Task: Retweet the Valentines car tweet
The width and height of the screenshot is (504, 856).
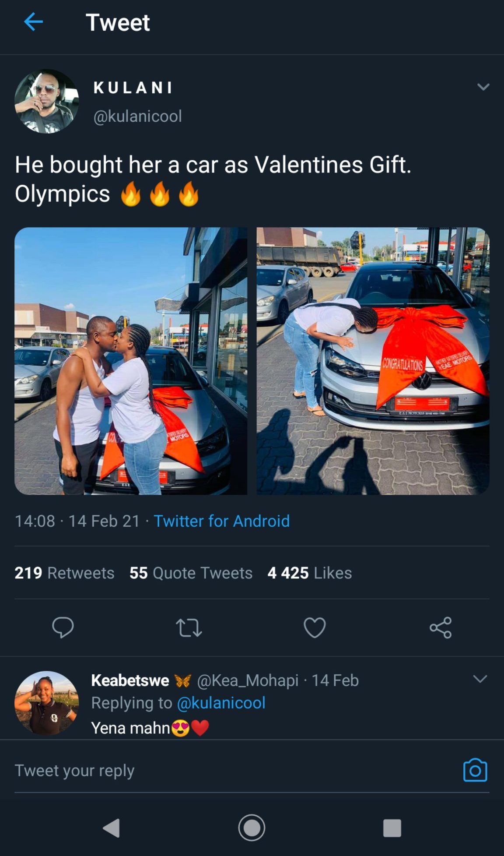Action: [x=189, y=627]
